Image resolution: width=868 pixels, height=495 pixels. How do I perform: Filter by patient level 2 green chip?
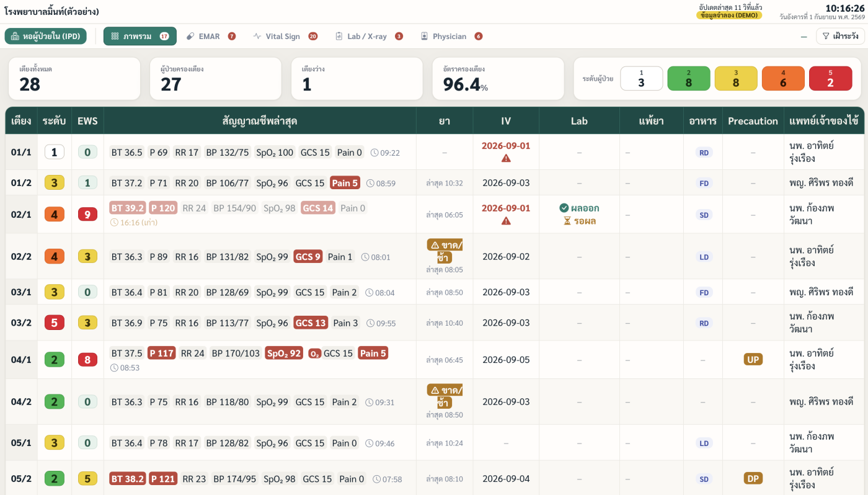click(x=689, y=78)
